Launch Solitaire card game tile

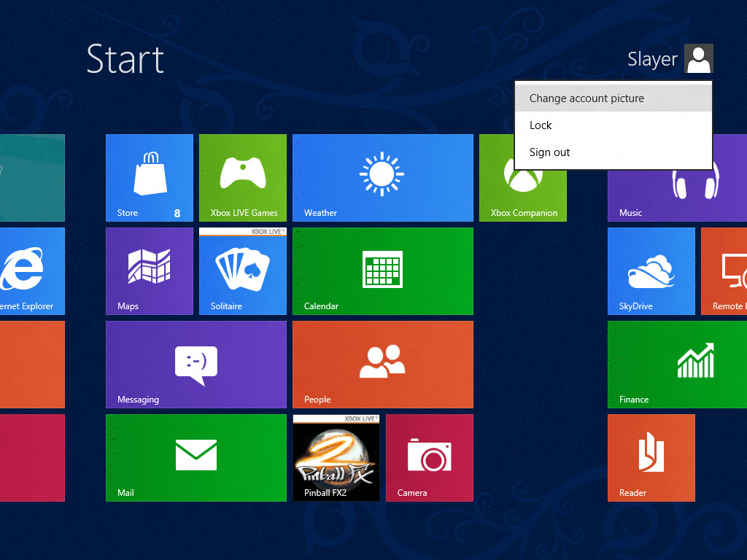click(242, 271)
